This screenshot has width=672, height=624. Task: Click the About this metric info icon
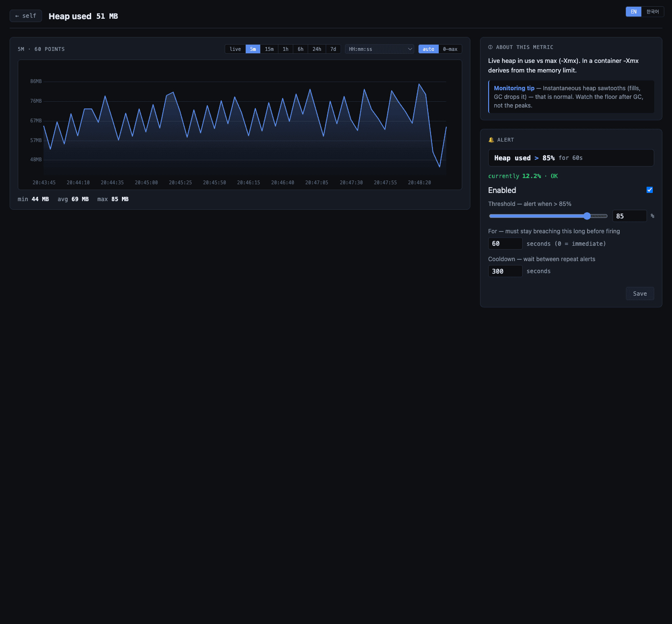pos(491,47)
